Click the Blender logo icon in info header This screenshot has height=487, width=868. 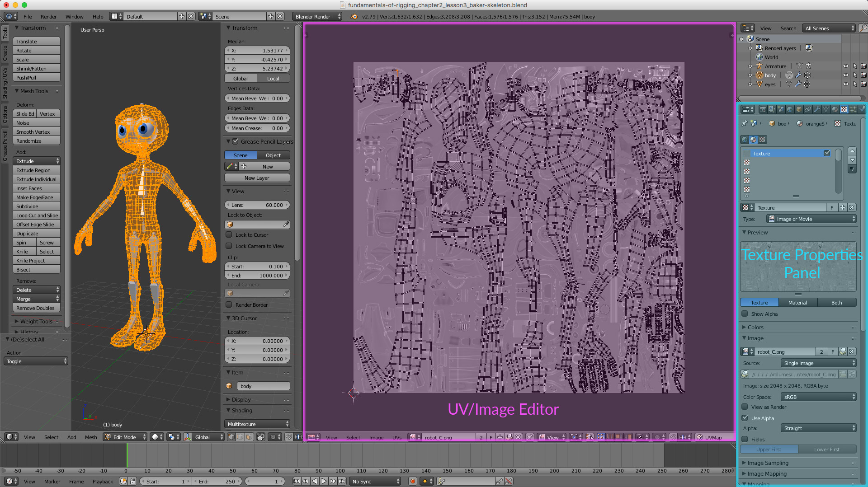[x=354, y=16]
